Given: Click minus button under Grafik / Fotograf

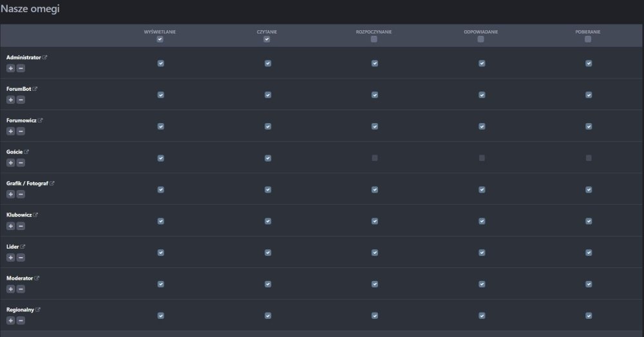Looking at the screenshot, I should pos(21,195).
